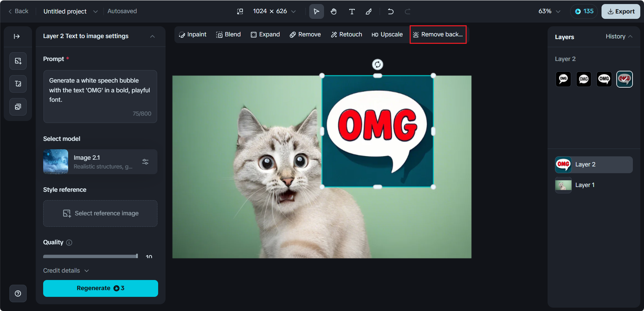Choose the Inpaint tool in toolbar

click(193, 34)
